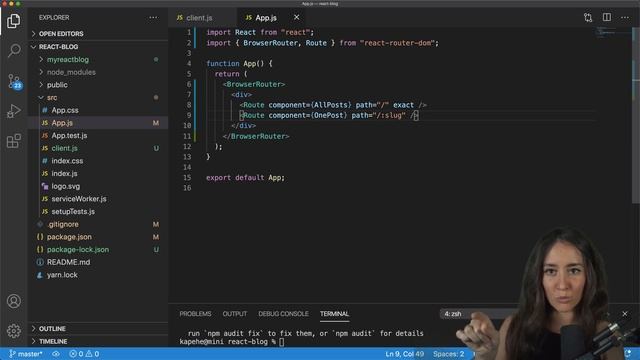Close the terminal panel
The height and width of the screenshot is (360, 640).
click(624, 313)
